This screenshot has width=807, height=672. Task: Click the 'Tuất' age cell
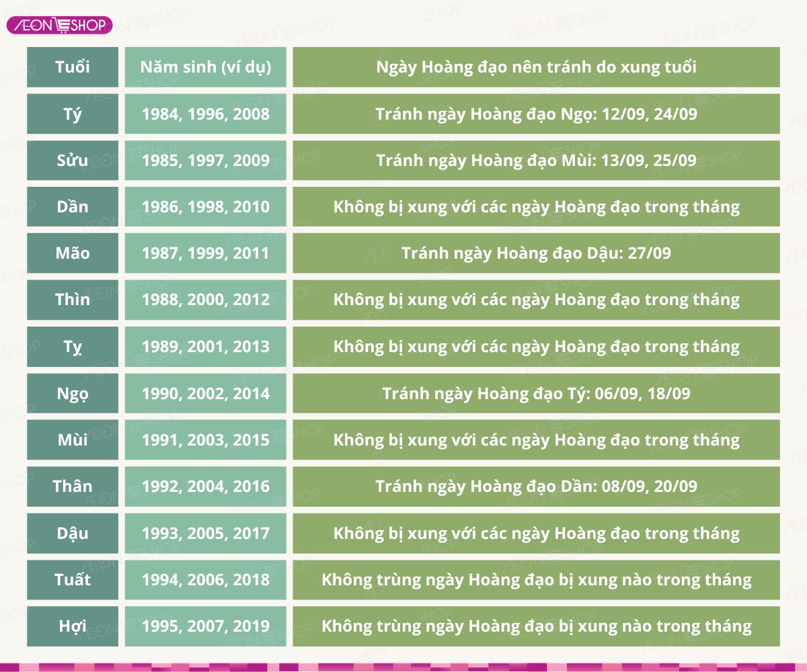tap(73, 580)
